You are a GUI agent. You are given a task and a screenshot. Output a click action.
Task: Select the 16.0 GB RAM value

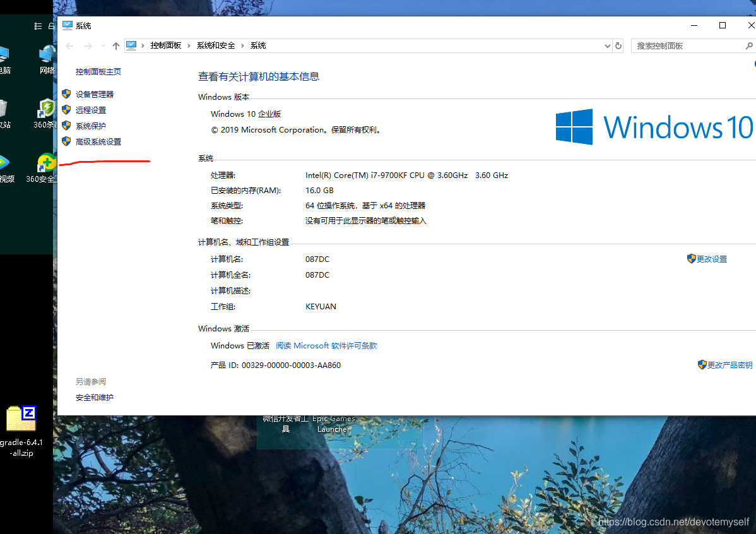click(x=319, y=191)
